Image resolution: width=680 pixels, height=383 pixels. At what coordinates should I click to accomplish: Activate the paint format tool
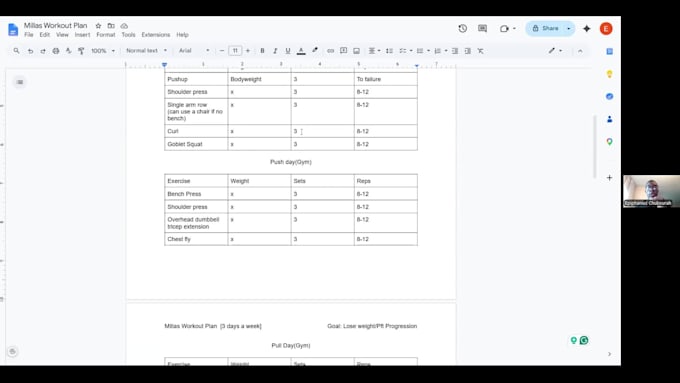coord(81,51)
